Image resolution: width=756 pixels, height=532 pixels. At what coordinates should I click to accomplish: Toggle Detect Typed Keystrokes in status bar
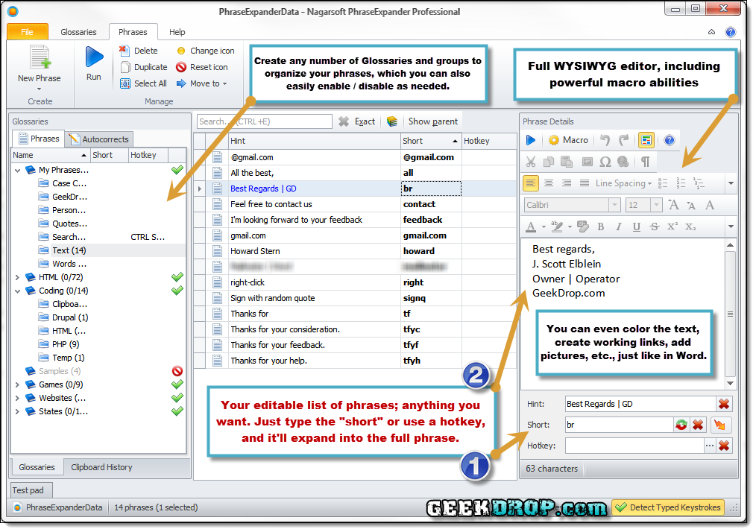(669, 507)
